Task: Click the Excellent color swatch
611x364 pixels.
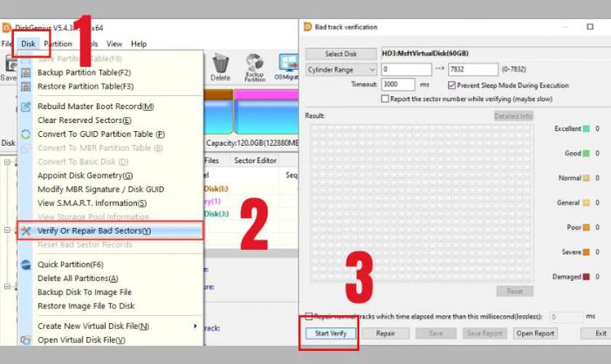Action: tap(586, 128)
